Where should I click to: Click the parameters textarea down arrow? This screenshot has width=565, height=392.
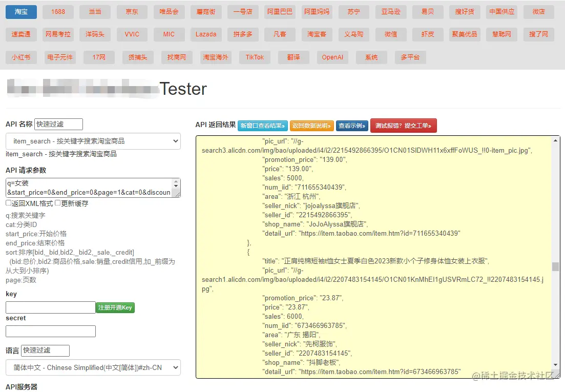[x=176, y=187]
